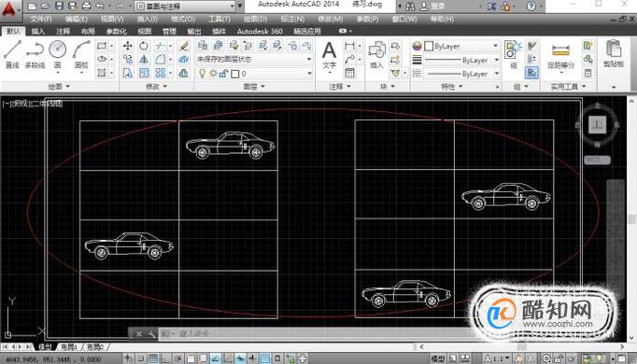Activate the Offset tool in Modify panel
Image resolution: width=637 pixels, height=364 pixels.
(x=184, y=73)
